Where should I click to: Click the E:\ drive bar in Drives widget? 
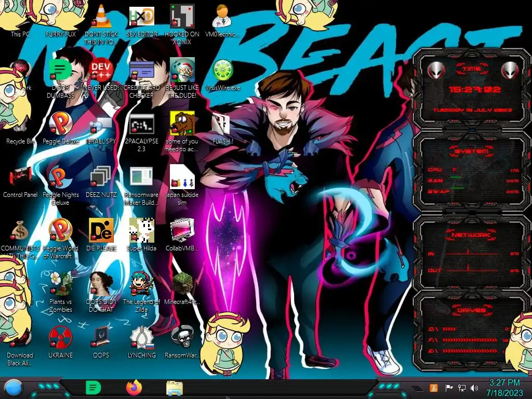coord(470,351)
